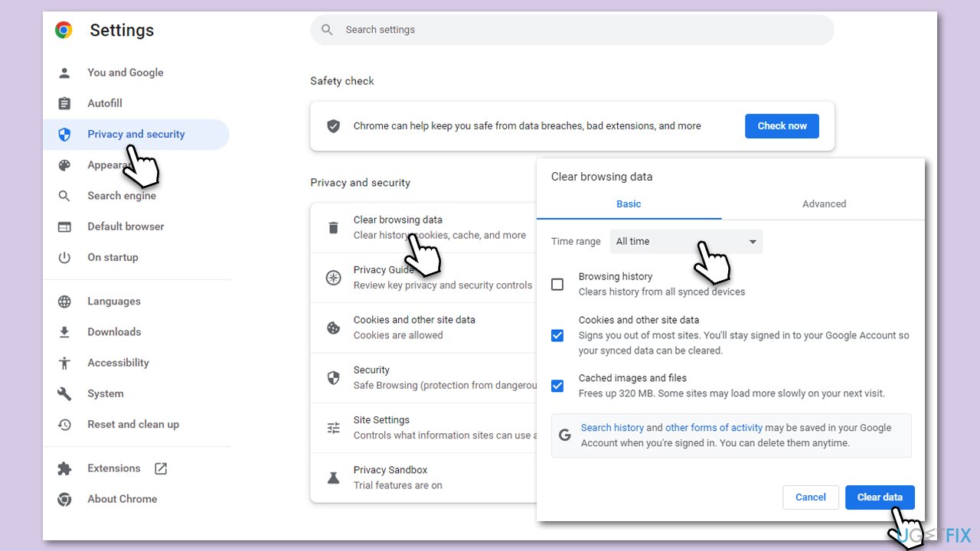Cancel the Clear browsing data dialog
The image size is (980, 551).
click(810, 497)
